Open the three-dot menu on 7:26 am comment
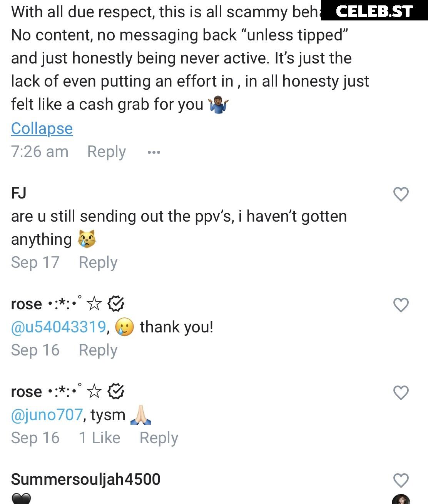The image size is (428, 504). pyautogui.click(x=154, y=152)
